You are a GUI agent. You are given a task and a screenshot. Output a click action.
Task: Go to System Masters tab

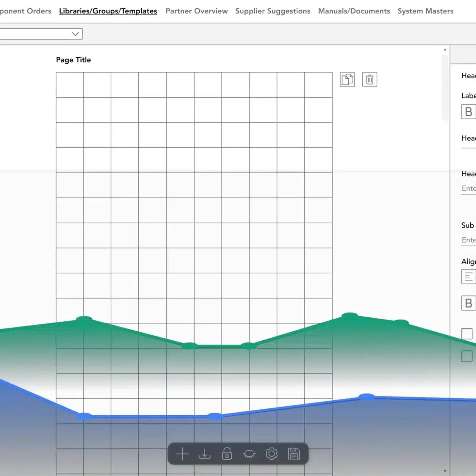(425, 11)
